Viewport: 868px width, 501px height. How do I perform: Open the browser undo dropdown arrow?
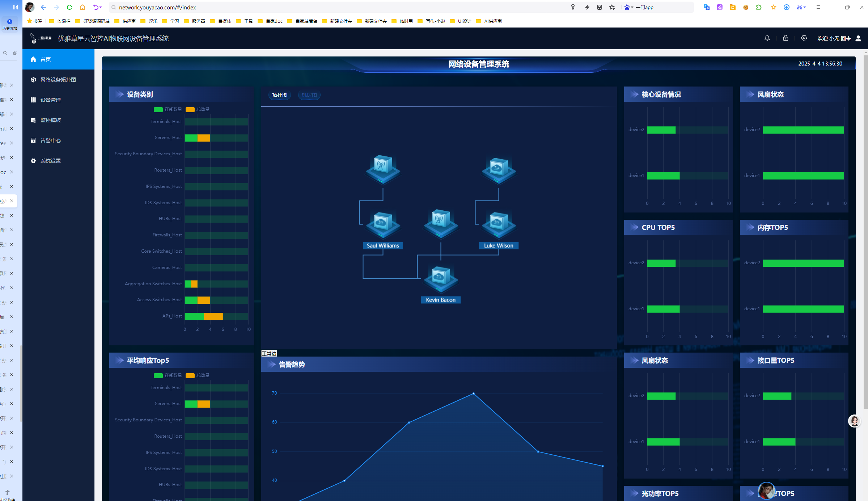coord(101,7)
